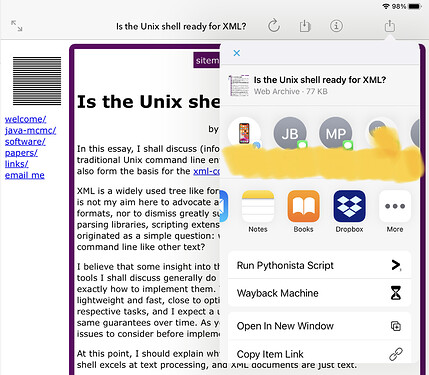Follow the java-mcmc/ link

(30, 130)
